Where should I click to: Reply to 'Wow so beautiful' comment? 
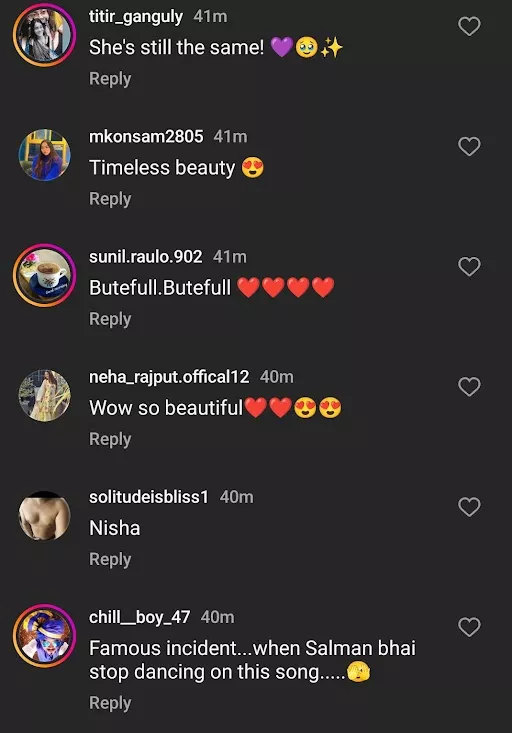coord(110,439)
